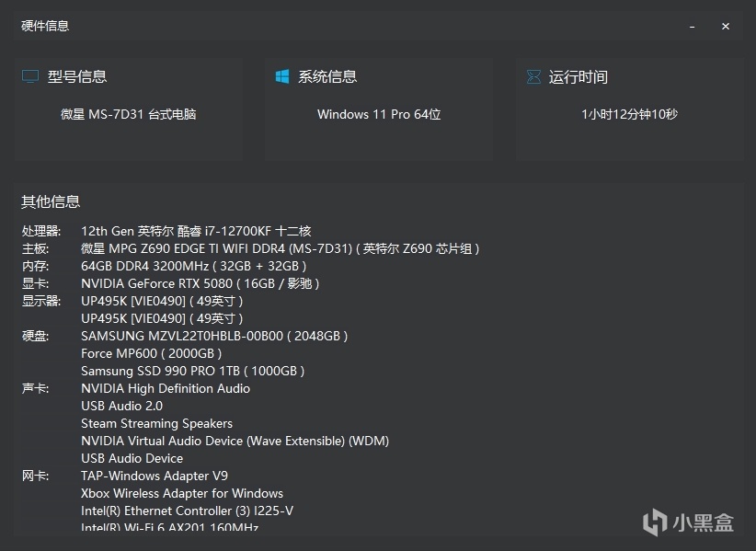Click the monitor icon beside 型号信息
Image resolution: width=756 pixels, height=551 pixels.
(x=30, y=76)
